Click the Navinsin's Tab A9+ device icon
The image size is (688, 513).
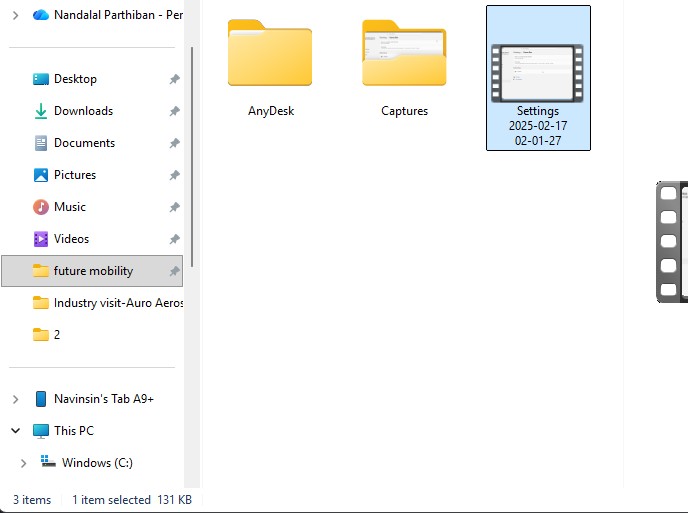41,399
